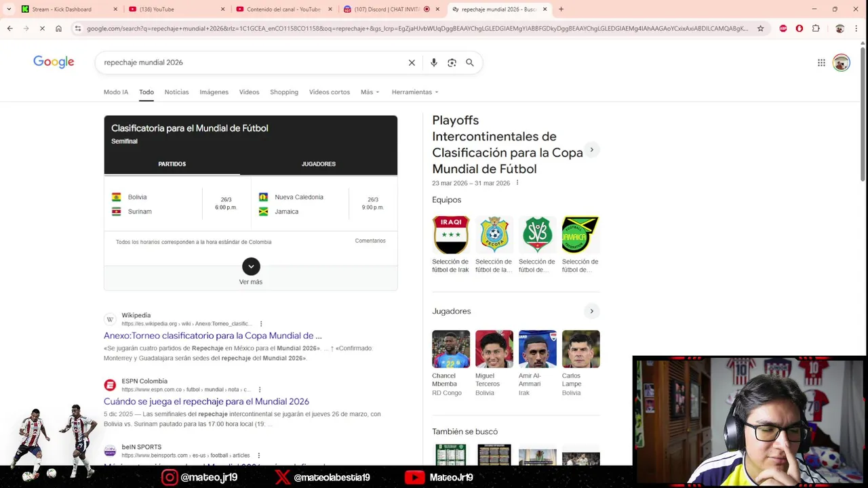This screenshot has width=868, height=488.
Task: Open Nueva Caledonia vs Jamaica match
Action: tap(324, 204)
